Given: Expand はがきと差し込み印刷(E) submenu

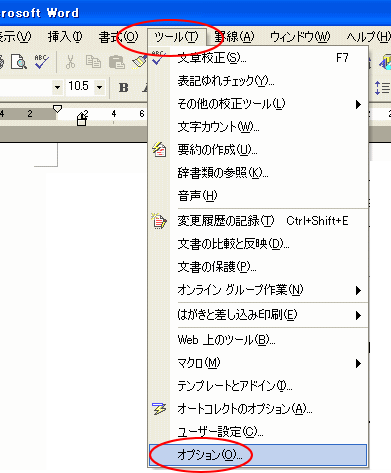Looking at the screenshot, I should 258,315.
